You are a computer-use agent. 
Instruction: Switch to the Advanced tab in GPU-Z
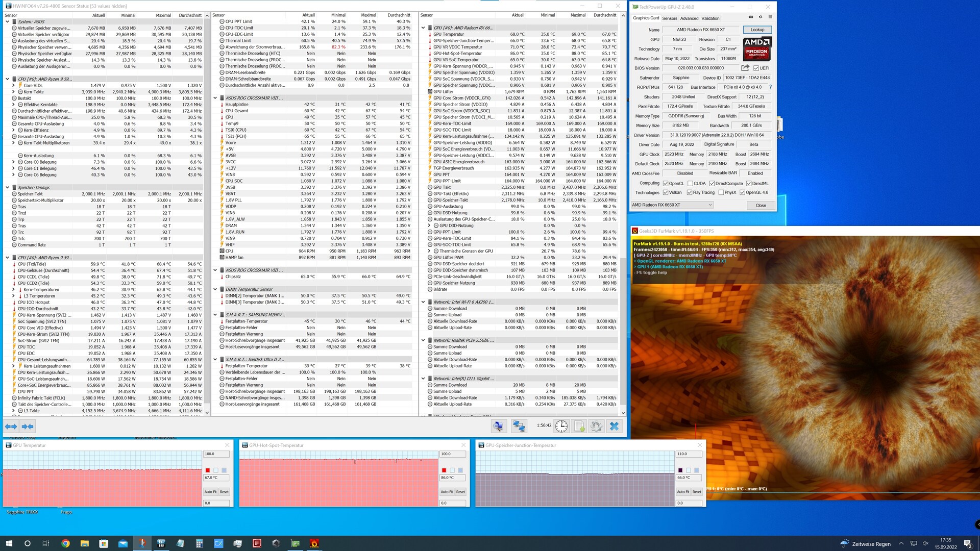pyautogui.click(x=689, y=18)
